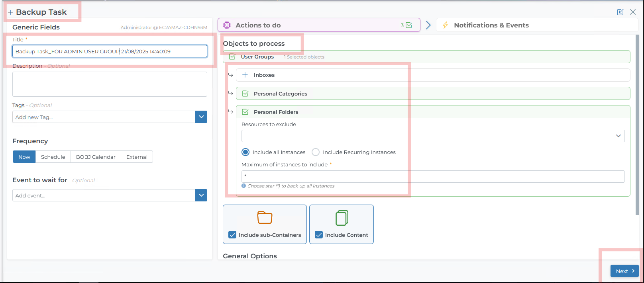Click the Add event input field
644x283 pixels.
coord(104,195)
